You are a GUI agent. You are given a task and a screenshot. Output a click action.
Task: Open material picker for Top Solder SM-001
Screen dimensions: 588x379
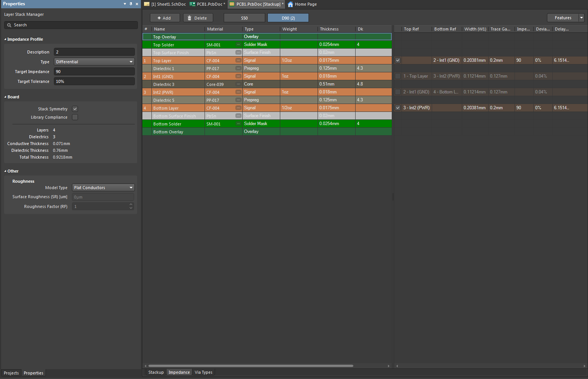tap(238, 44)
